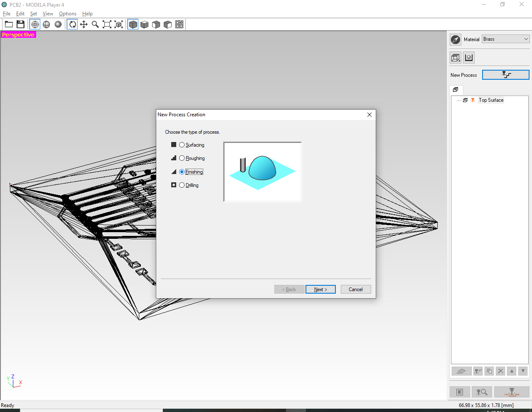Save the current project
This screenshot has height=412, width=532.
coord(20,24)
